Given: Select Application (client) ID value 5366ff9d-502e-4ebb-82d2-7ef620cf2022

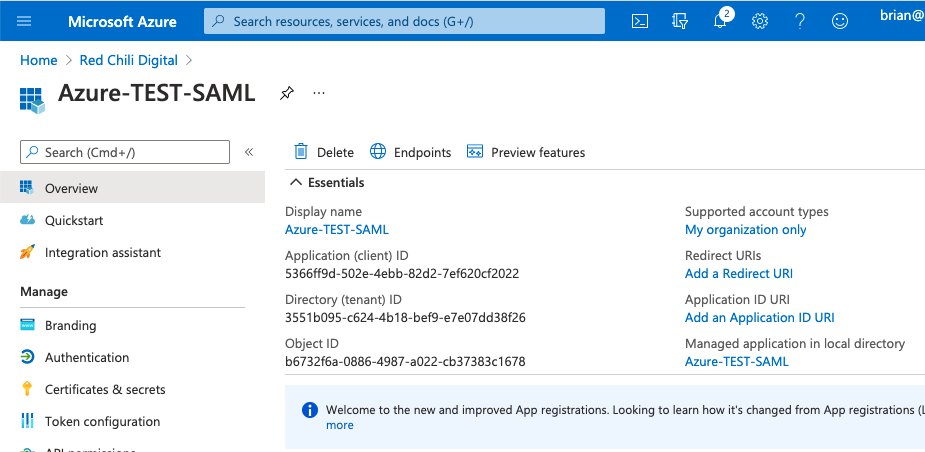Looking at the screenshot, I should tap(402, 273).
